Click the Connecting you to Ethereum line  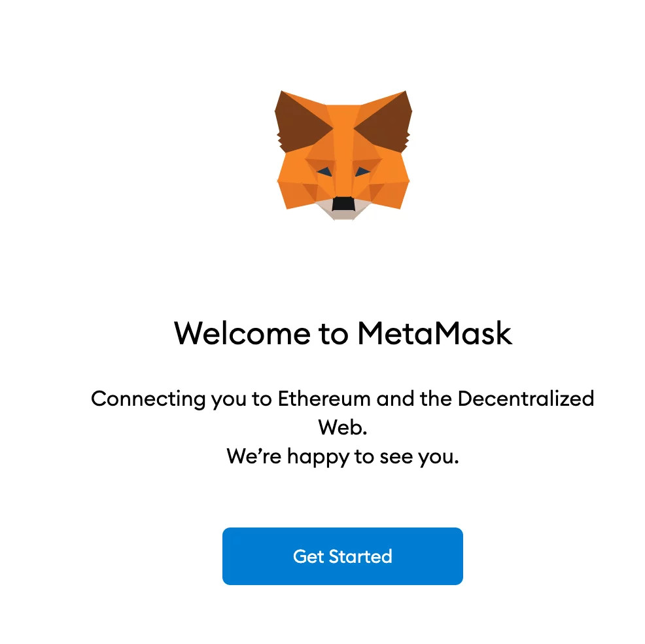coord(343,399)
